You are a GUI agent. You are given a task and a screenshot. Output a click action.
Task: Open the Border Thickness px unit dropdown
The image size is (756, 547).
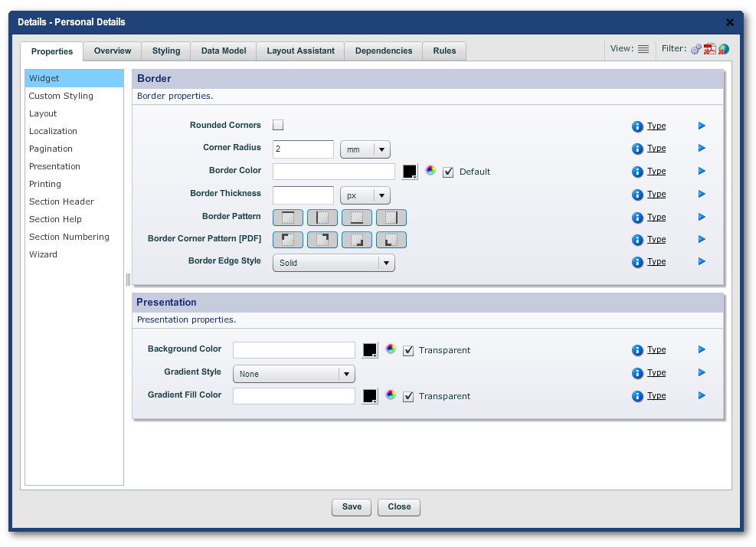tap(365, 195)
